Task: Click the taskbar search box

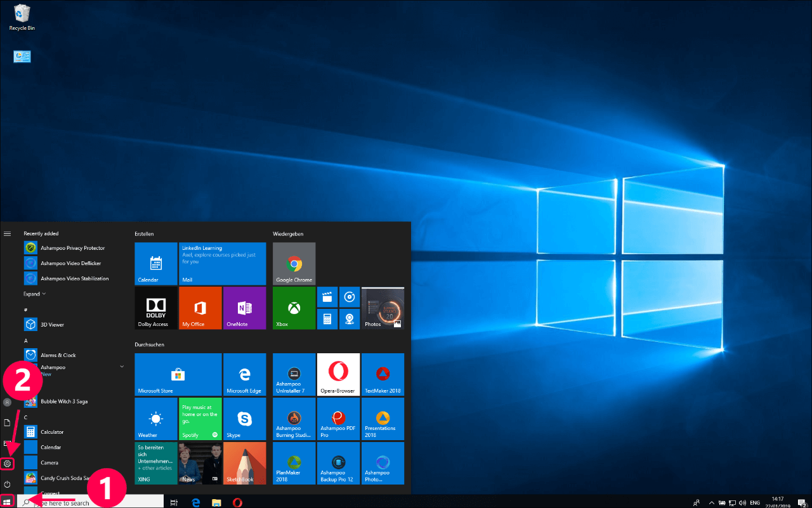Action: click(x=89, y=502)
